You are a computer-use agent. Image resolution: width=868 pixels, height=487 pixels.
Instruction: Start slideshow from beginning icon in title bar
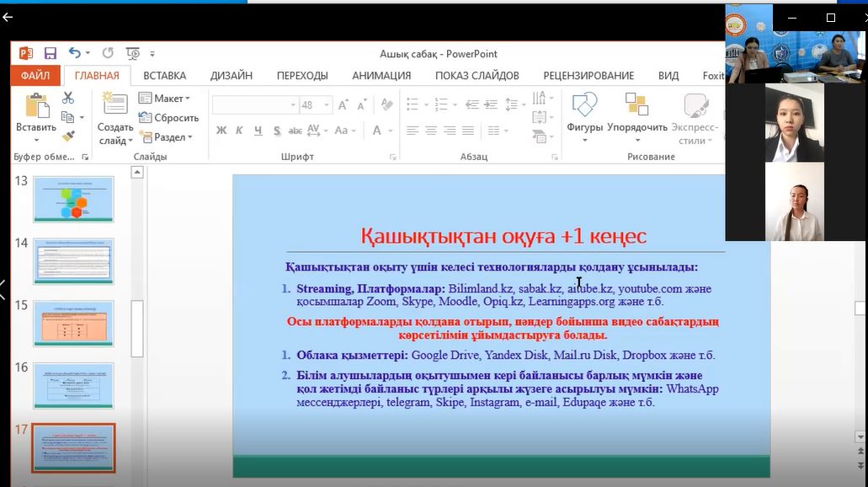132,53
